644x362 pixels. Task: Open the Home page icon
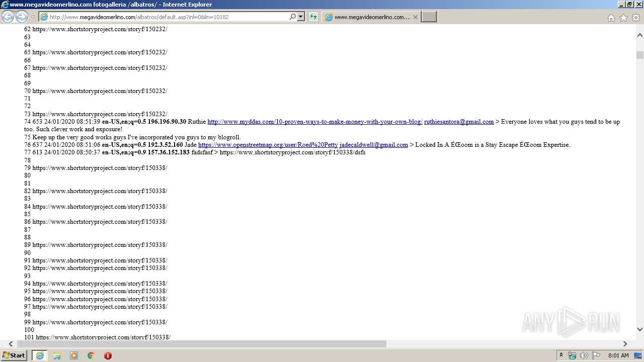pyautogui.click(x=611, y=18)
